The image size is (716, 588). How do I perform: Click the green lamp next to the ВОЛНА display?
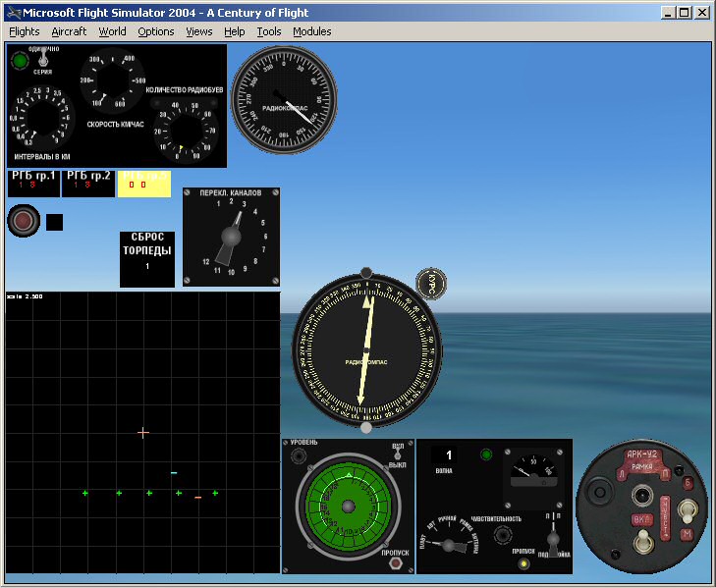click(x=486, y=454)
